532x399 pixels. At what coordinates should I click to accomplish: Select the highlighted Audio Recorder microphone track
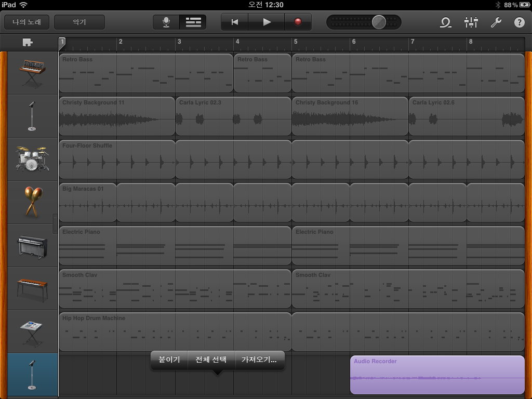tap(32, 375)
